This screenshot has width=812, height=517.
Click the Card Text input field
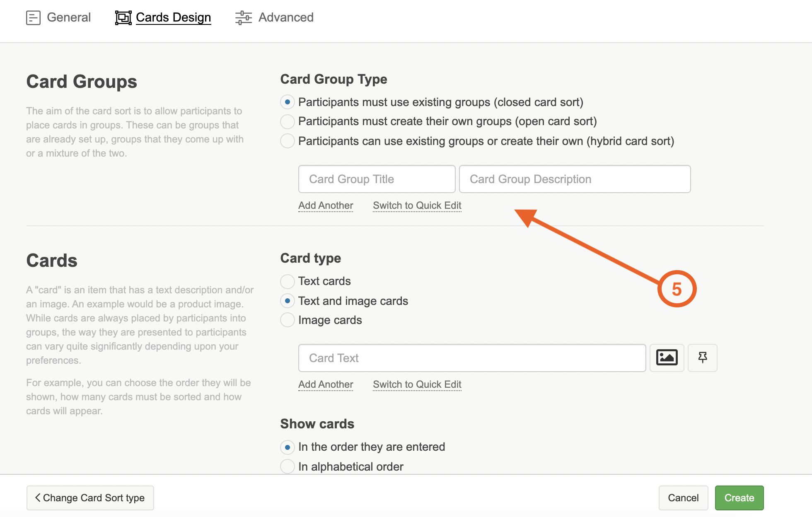471,358
